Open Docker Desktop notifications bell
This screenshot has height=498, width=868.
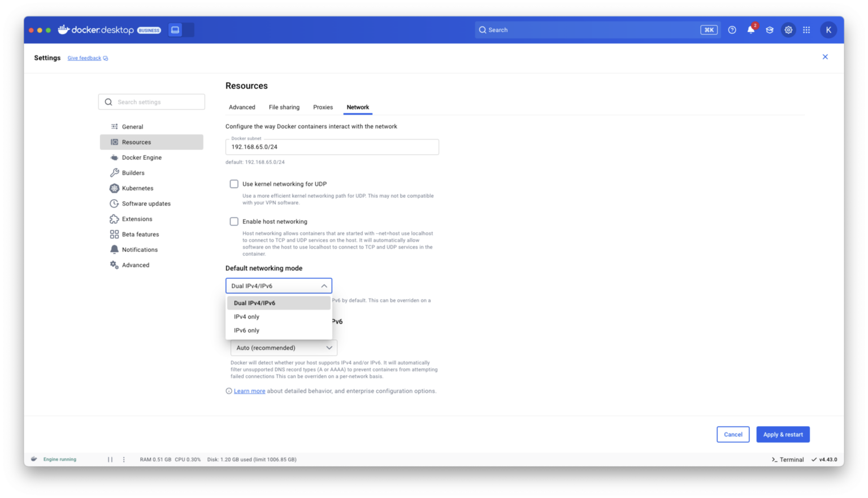(x=750, y=30)
